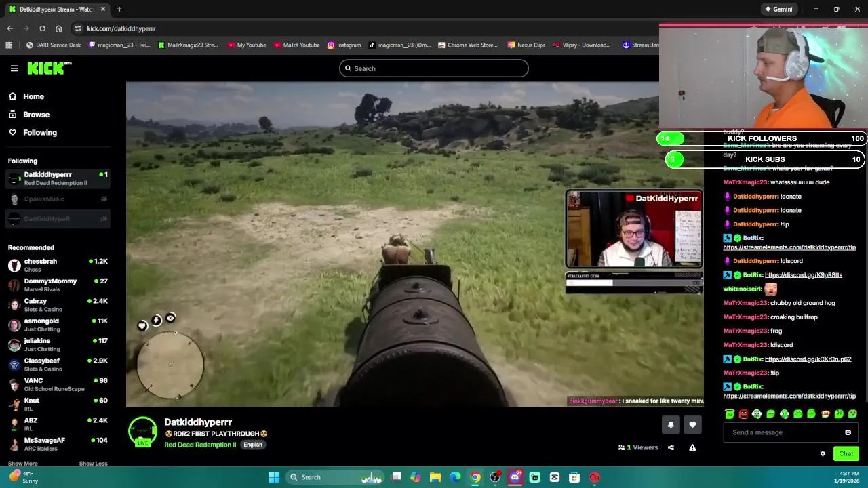Open discord.gg/kCXrCrup62 link in chat
This screenshot has height=488, width=868.
[x=808, y=359]
